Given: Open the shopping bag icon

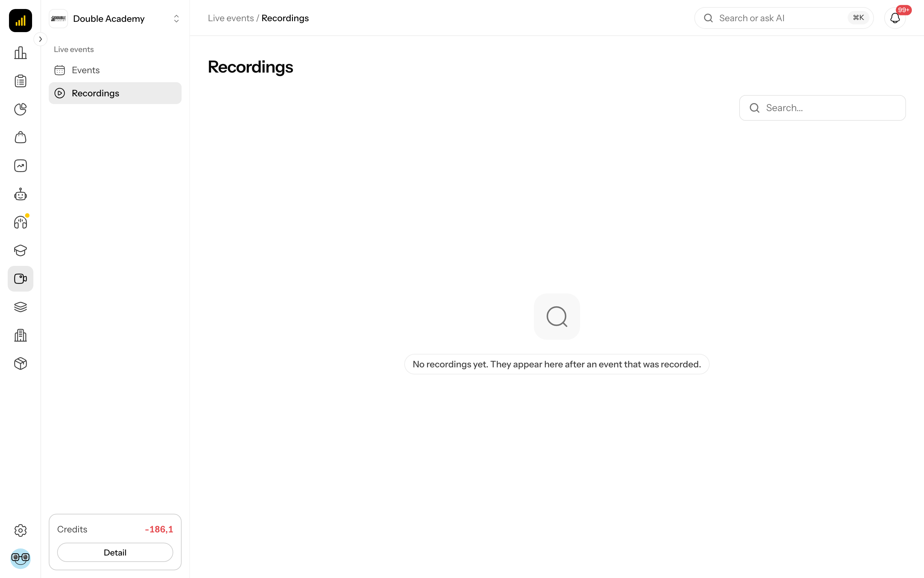Looking at the screenshot, I should point(20,138).
